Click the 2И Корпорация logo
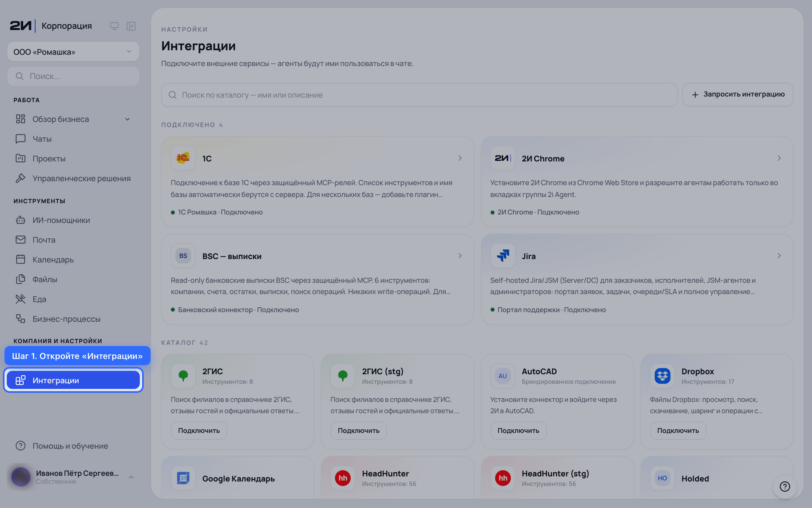The height and width of the screenshot is (508, 812). click(51, 26)
